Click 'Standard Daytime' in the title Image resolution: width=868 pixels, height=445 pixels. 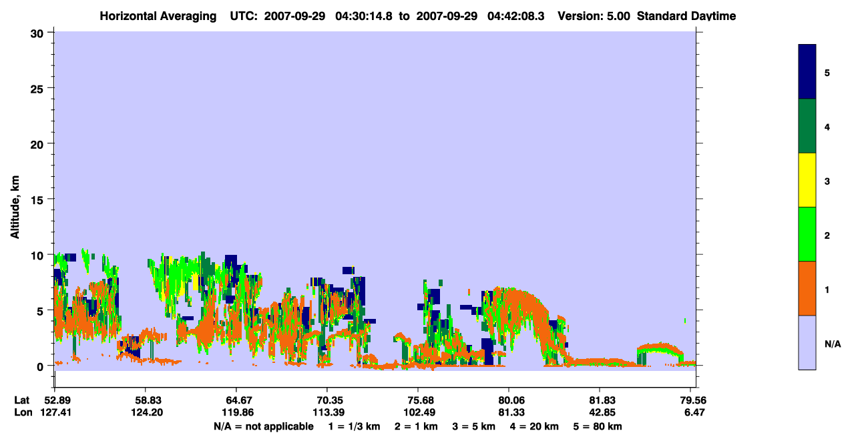[x=686, y=16]
